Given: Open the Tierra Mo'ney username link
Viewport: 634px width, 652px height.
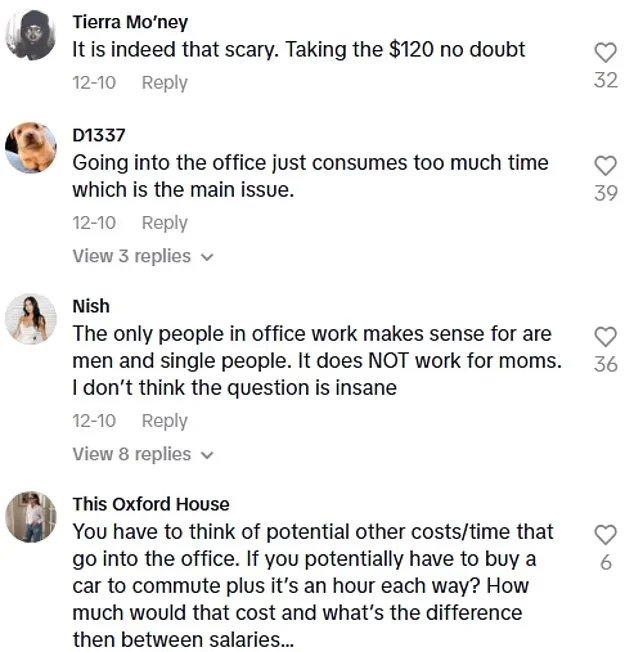Looking at the screenshot, I should click(130, 22).
